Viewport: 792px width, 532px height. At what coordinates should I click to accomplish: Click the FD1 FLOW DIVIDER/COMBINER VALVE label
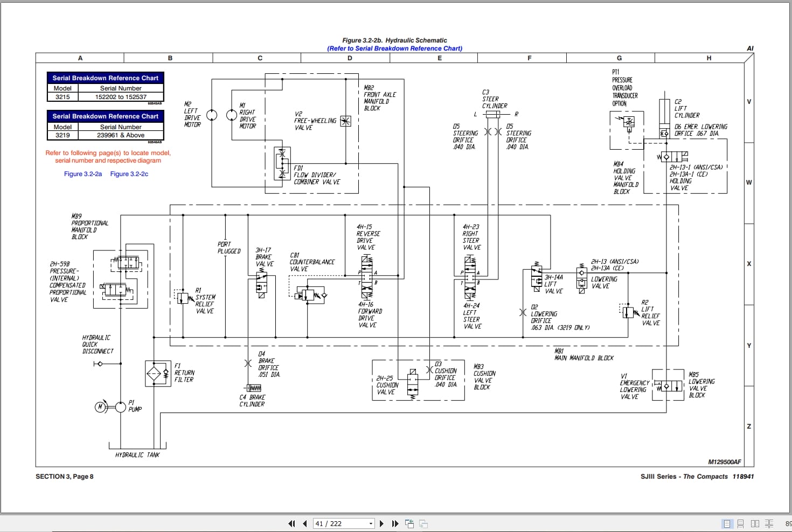317,175
